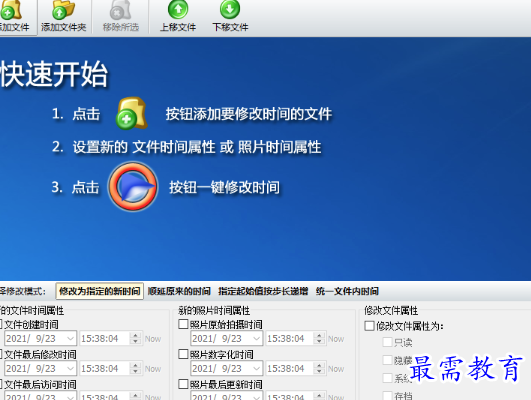Click the 文件最后修改时间 time spinner arrows
The image size is (531, 400).
tap(135, 369)
